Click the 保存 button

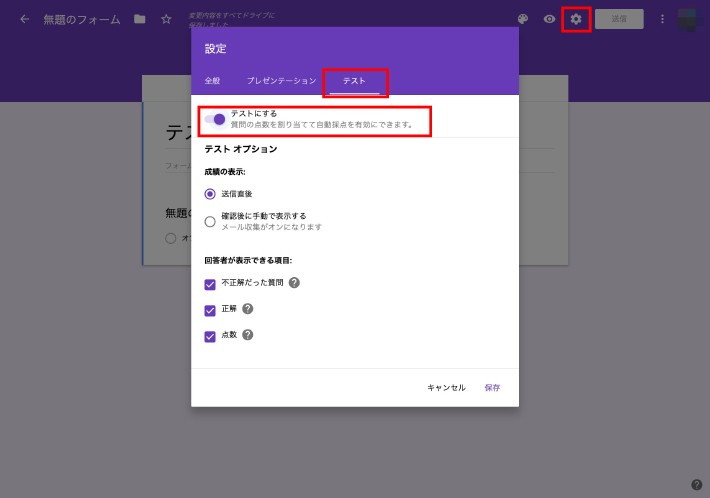tap(492, 388)
